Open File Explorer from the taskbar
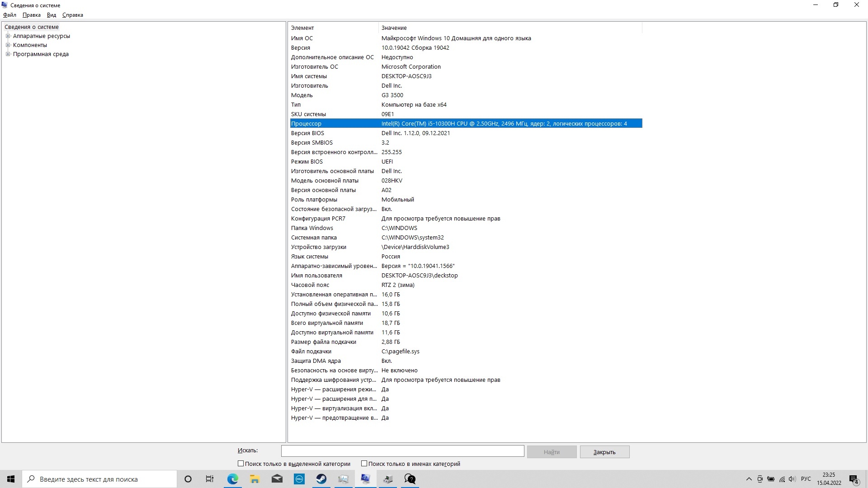This screenshot has height=488, width=868. coord(255,479)
